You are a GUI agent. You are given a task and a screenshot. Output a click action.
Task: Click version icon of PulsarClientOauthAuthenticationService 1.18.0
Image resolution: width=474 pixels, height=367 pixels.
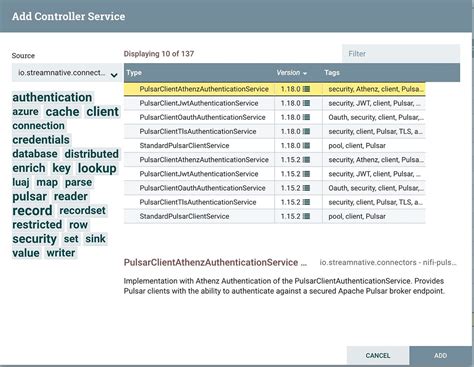click(306, 117)
